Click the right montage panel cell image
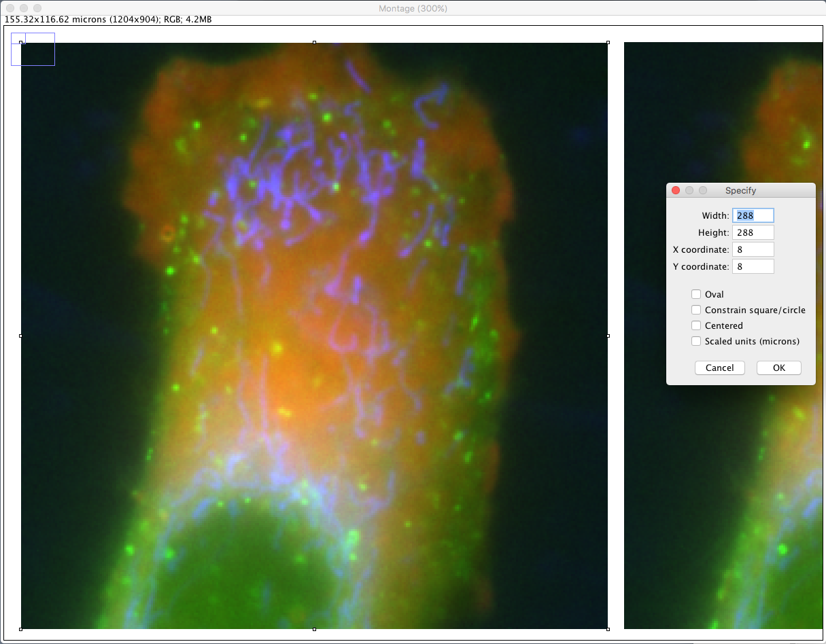 pos(723,336)
